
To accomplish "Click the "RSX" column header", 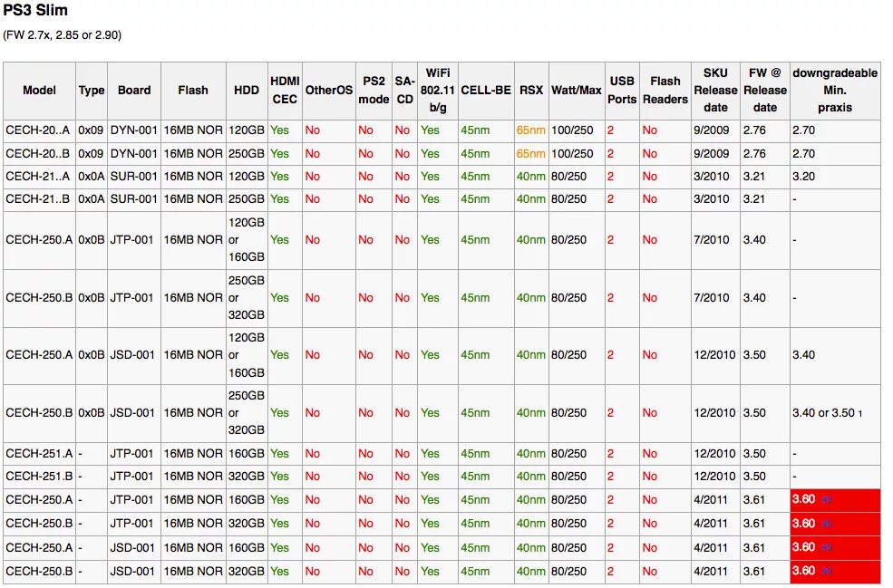I will (x=531, y=90).
